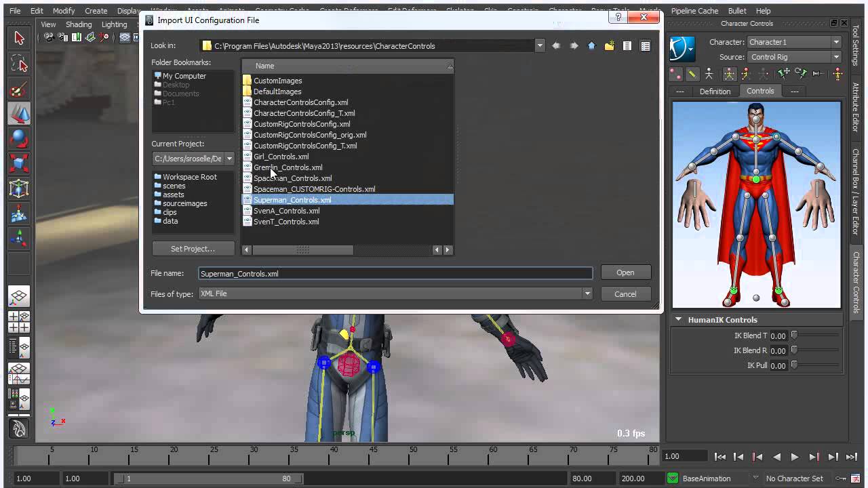The height and width of the screenshot is (488, 868).
Task: Open the Current Project dropdown
Action: [229, 159]
